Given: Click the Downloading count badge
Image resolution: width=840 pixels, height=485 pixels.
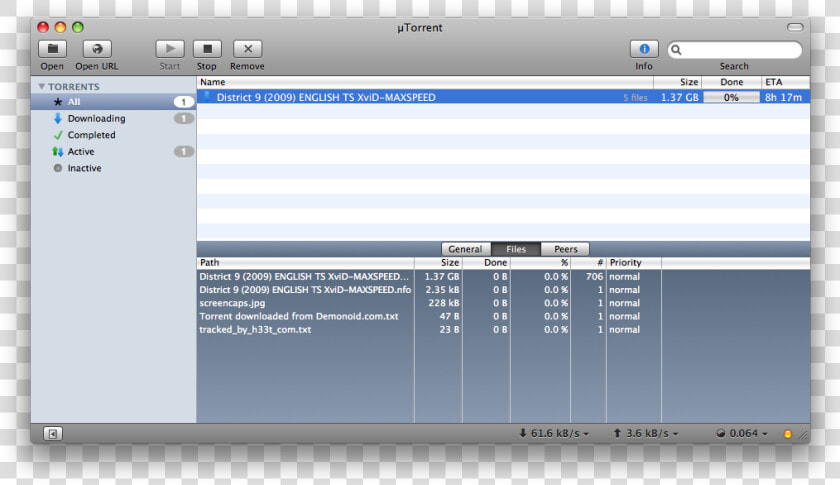Looking at the screenshot, I should click(183, 118).
